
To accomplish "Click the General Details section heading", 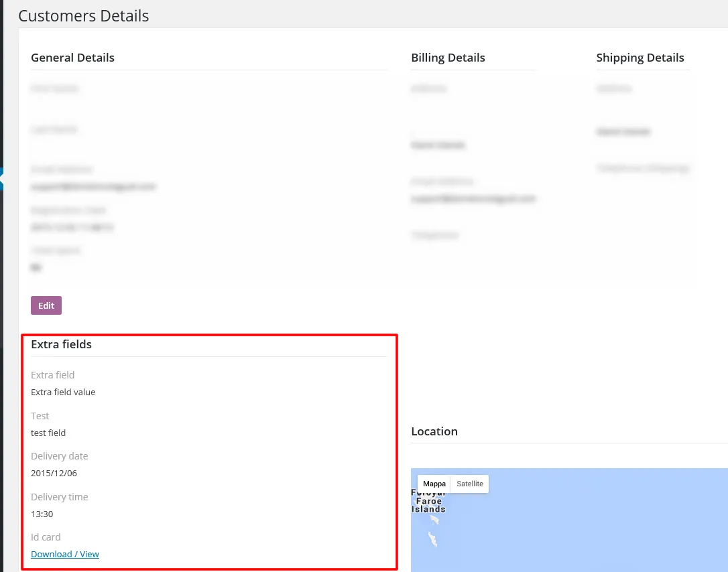I will tap(72, 58).
